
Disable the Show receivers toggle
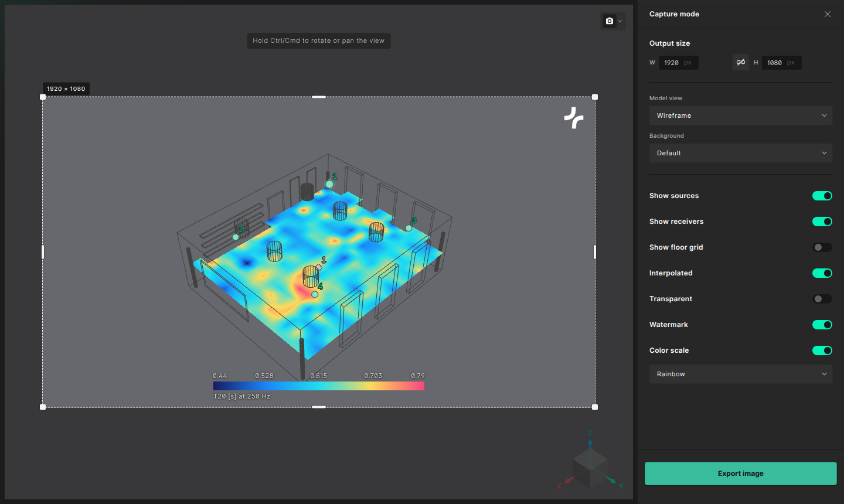tap(822, 222)
